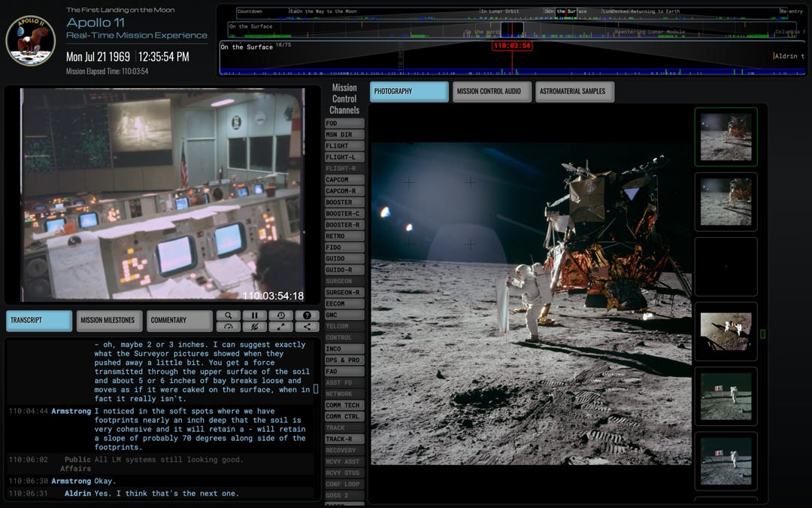The height and width of the screenshot is (508, 812).
Task: Open the GUIDO-R channel
Action: pyautogui.click(x=344, y=270)
